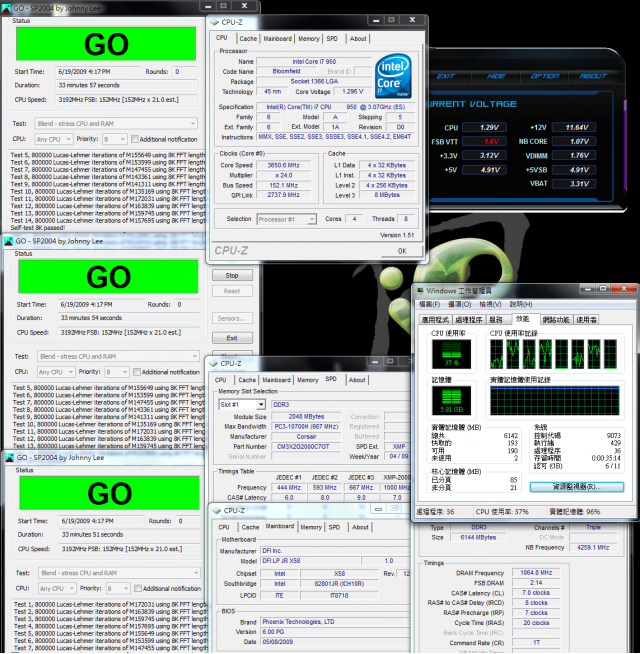The width and height of the screenshot is (640, 654).
Task: Click the Windows Task Manager title bar icon
Action: tap(420, 290)
